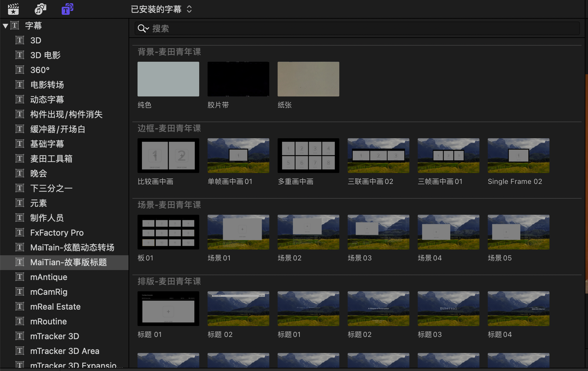Select the mTracker 3D Area category

pyautogui.click(x=64, y=351)
